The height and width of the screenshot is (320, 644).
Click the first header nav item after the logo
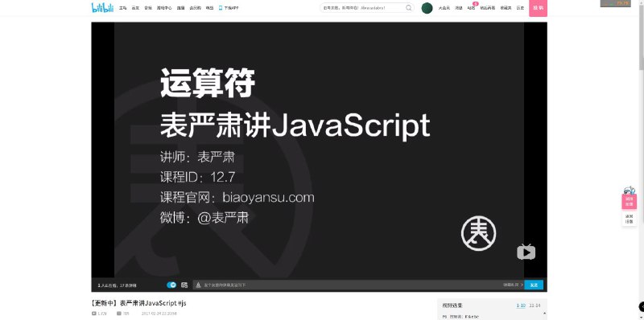pos(122,8)
